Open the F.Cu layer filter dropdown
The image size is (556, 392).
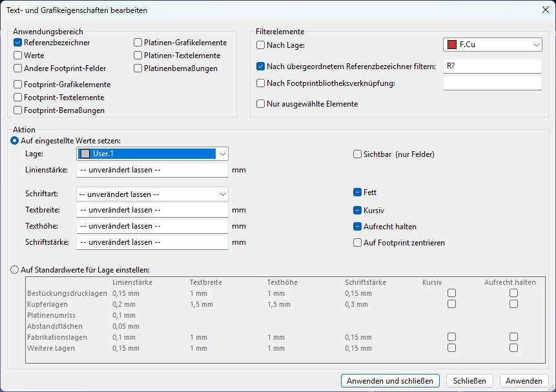pos(493,45)
